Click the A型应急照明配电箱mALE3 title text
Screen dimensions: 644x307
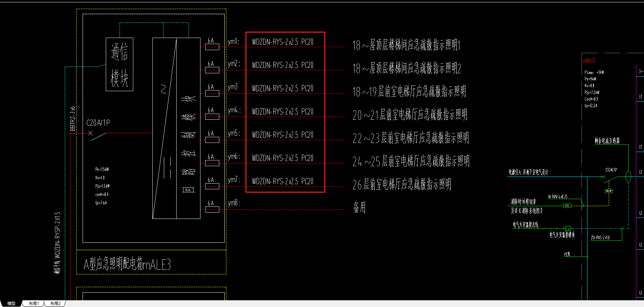coord(127,264)
